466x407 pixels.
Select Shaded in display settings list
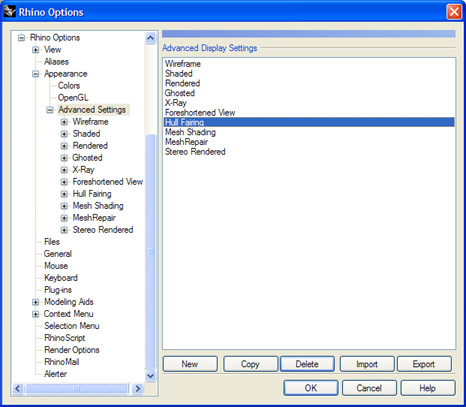pos(309,73)
